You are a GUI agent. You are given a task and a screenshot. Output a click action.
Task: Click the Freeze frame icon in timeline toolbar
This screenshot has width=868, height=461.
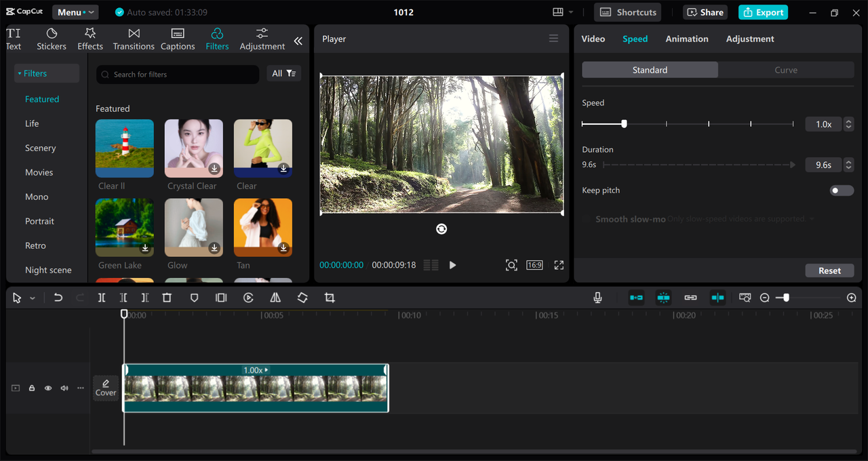pos(221,298)
